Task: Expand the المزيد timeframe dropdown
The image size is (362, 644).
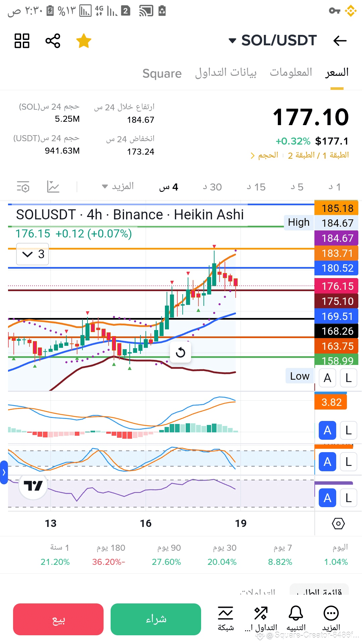Action: tap(118, 186)
